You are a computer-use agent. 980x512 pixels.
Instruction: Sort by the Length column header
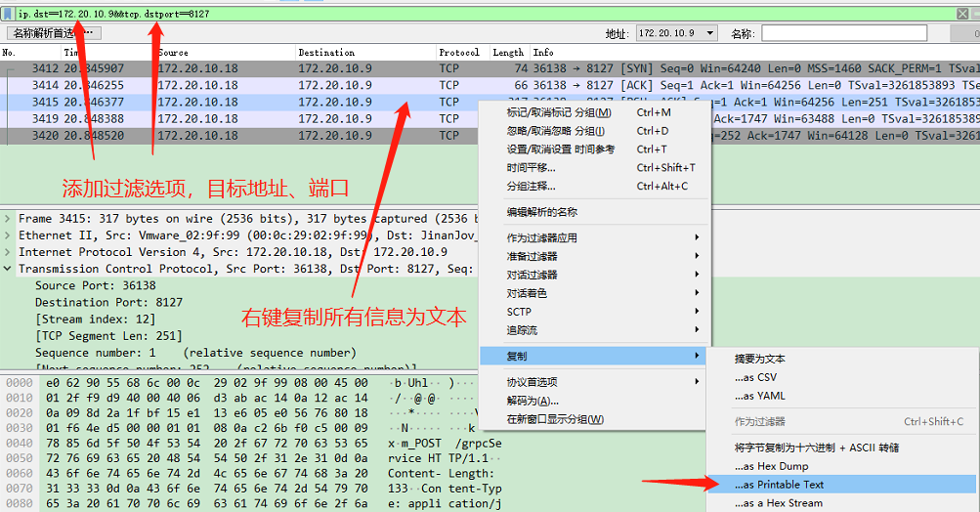pyautogui.click(x=509, y=53)
